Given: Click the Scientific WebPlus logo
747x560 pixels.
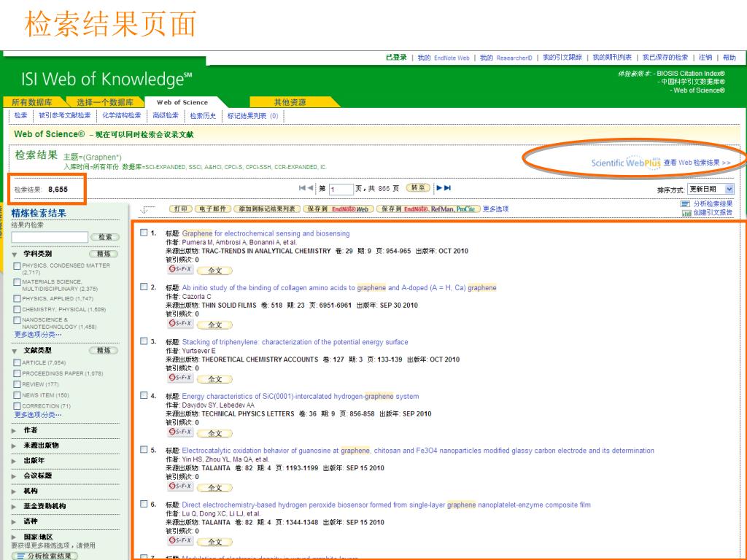Looking at the screenshot, I should [x=625, y=163].
